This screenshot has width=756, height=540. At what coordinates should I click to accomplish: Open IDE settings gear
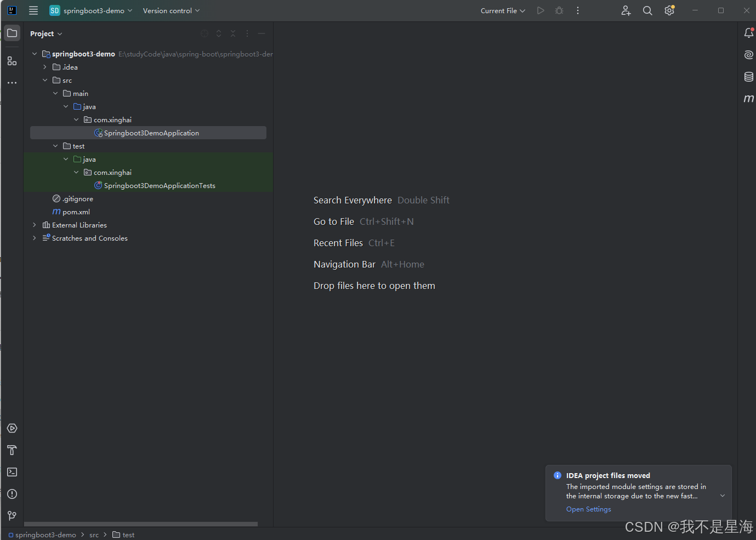(x=669, y=10)
